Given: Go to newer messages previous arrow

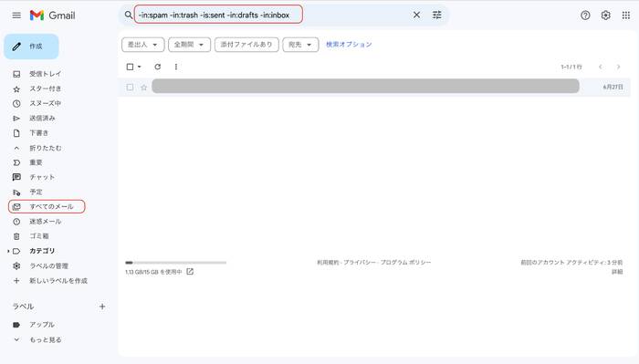Looking at the screenshot, I should pos(601,67).
